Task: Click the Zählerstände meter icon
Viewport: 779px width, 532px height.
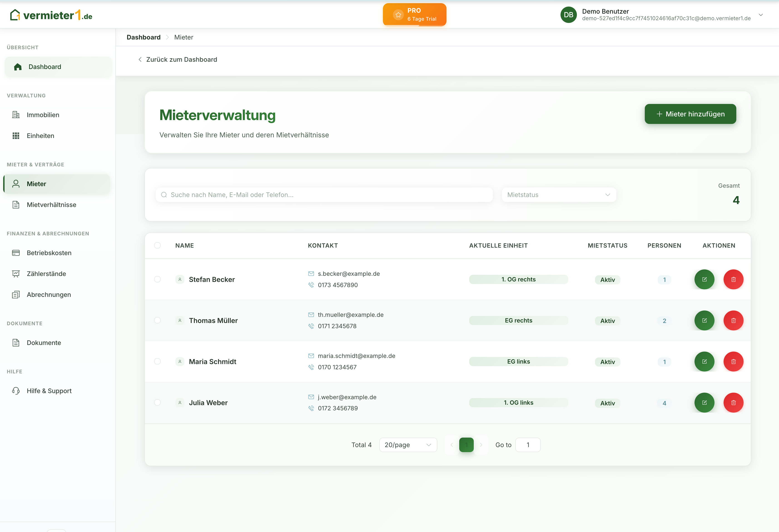Action: pyautogui.click(x=16, y=274)
